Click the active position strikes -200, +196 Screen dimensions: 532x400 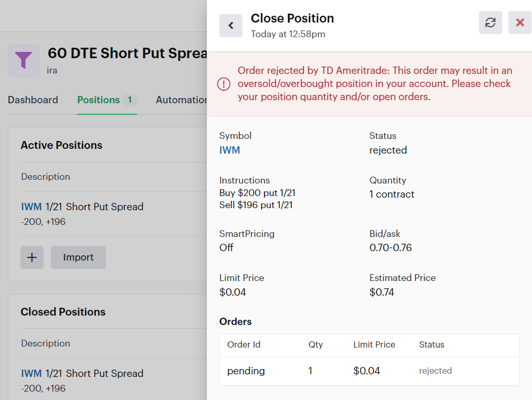tap(43, 222)
